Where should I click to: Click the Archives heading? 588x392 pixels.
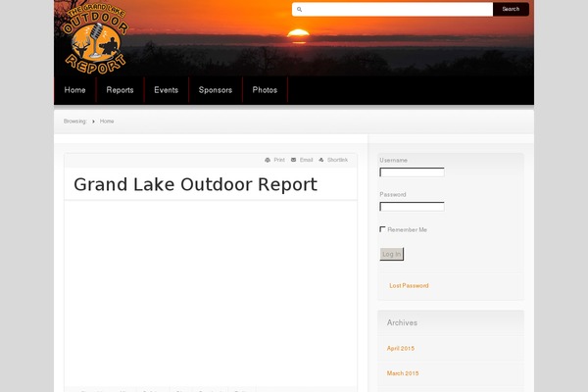point(402,322)
